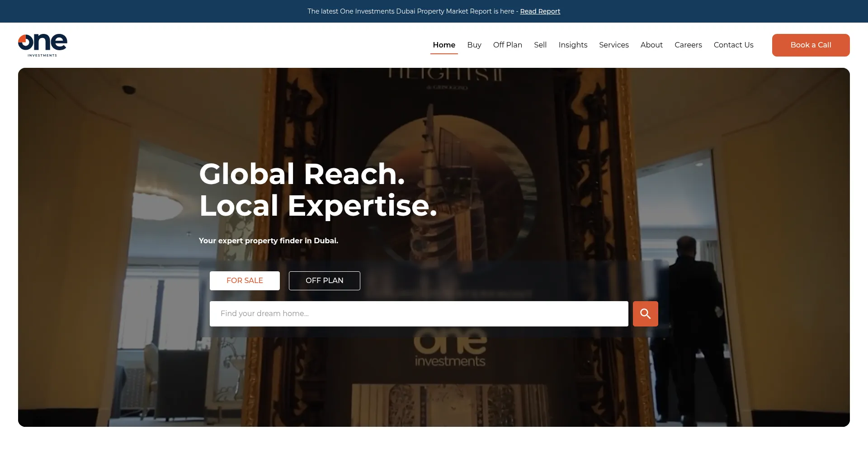
Task: Go to Contact Us
Action: point(733,45)
